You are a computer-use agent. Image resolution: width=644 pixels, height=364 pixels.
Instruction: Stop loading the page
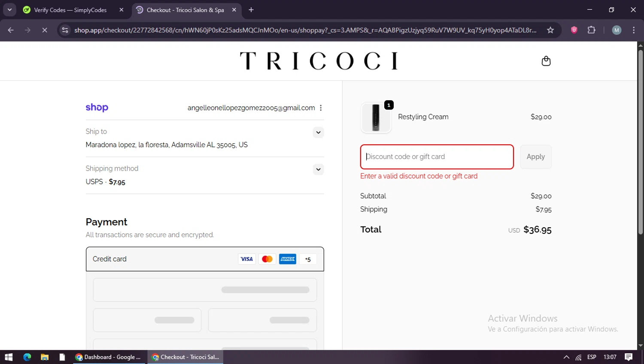click(x=45, y=30)
